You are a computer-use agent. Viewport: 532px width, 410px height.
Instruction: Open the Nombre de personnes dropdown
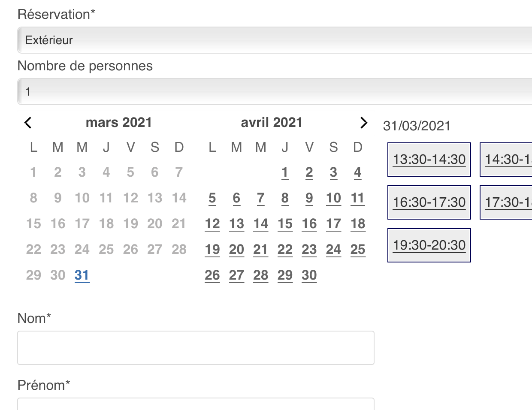click(275, 91)
